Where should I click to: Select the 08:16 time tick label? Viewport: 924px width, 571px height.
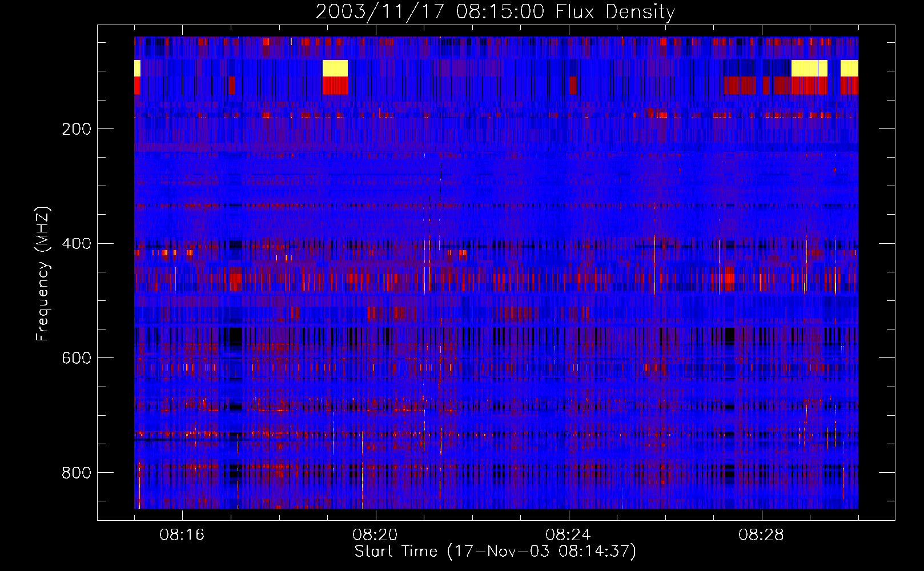pos(182,535)
